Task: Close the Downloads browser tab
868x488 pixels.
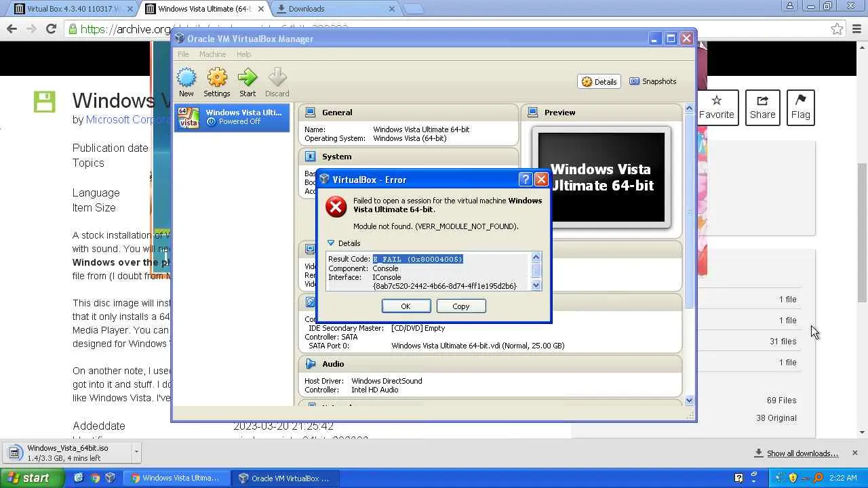Action: [392, 9]
